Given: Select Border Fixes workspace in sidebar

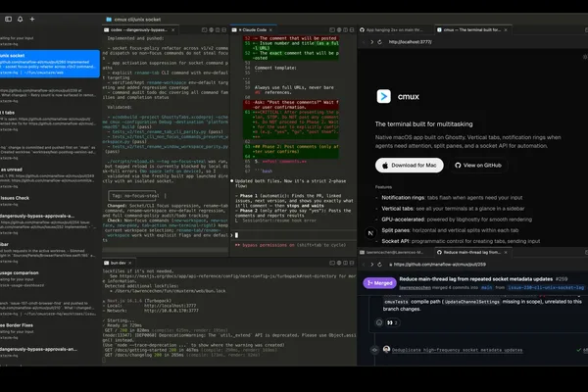Looking at the screenshot, I should 50,331.
